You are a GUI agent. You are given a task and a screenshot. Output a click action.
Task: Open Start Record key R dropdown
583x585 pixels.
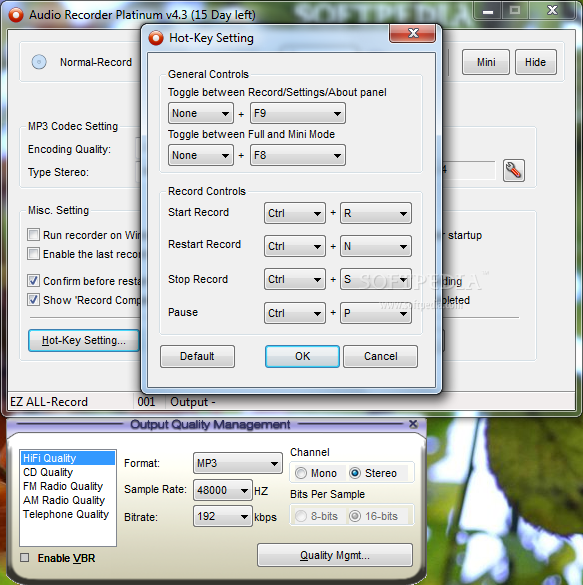pyautogui.click(x=376, y=213)
